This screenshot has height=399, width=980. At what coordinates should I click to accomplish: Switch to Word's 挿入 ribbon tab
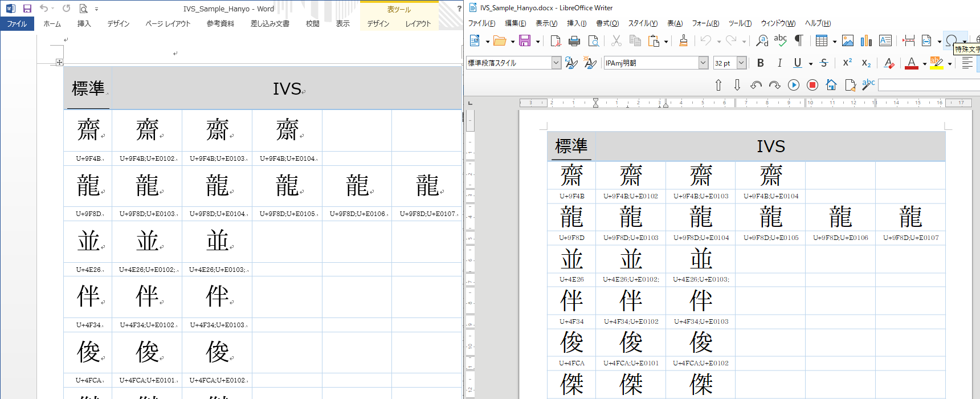84,23
